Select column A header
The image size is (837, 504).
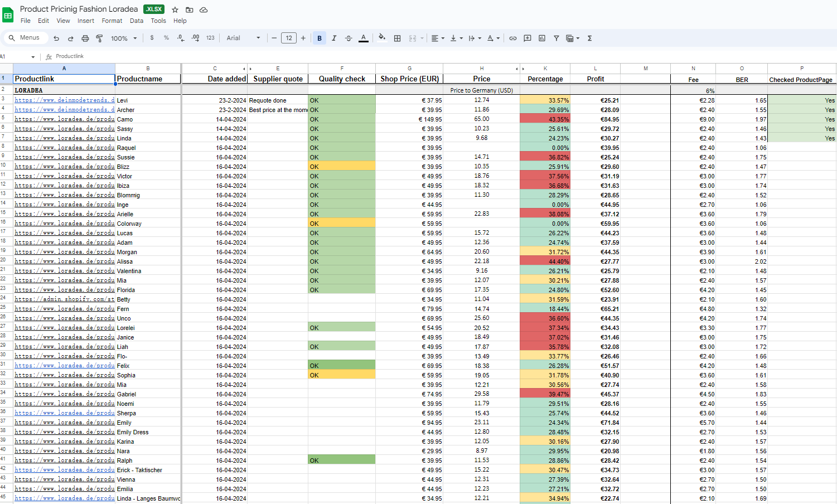click(x=64, y=69)
